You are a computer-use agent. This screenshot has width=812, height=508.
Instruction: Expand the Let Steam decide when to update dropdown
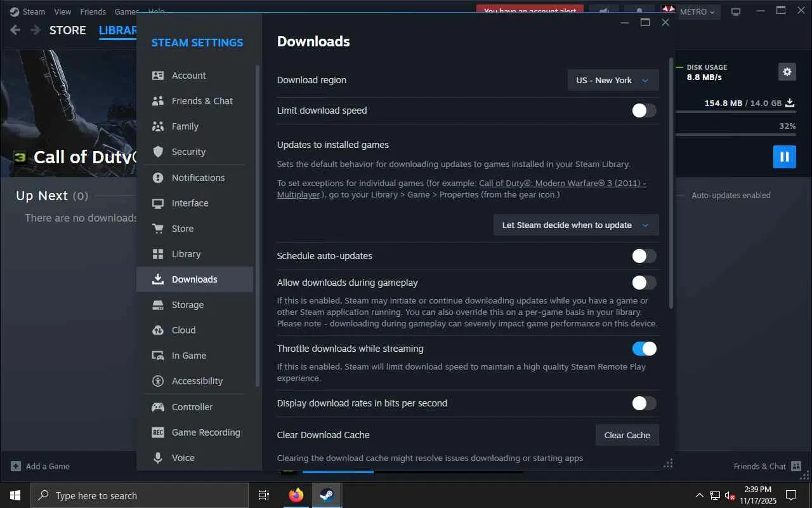[x=576, y=225]
